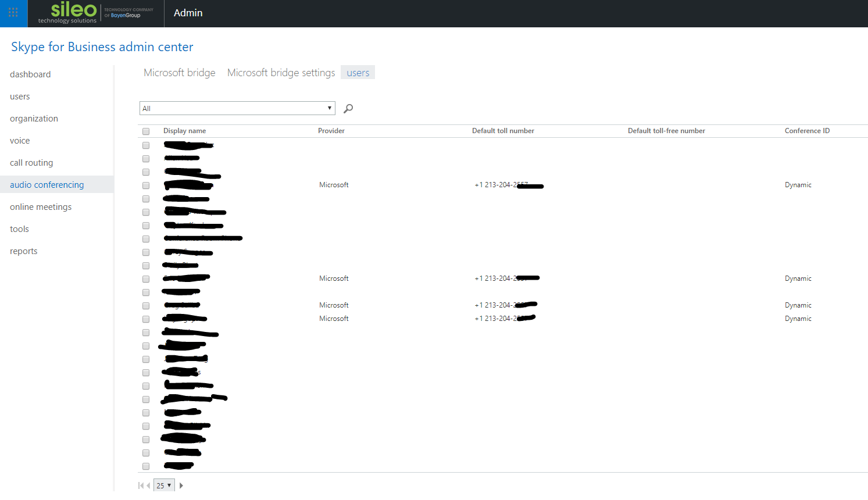Screen dimensions: 868x500
Task: Click Skype for Business admin center title
Action: (x=102, y=47)
